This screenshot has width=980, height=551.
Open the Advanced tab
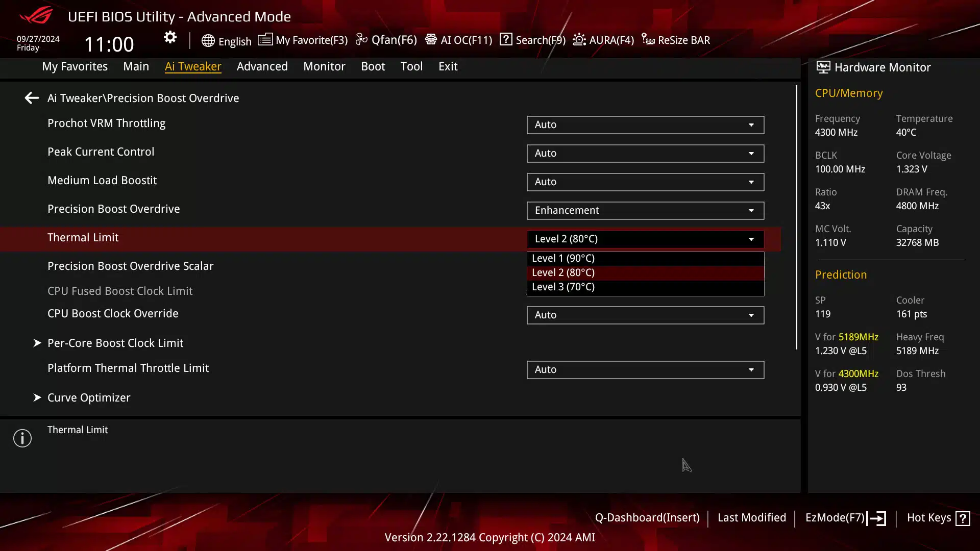(262, 66)
